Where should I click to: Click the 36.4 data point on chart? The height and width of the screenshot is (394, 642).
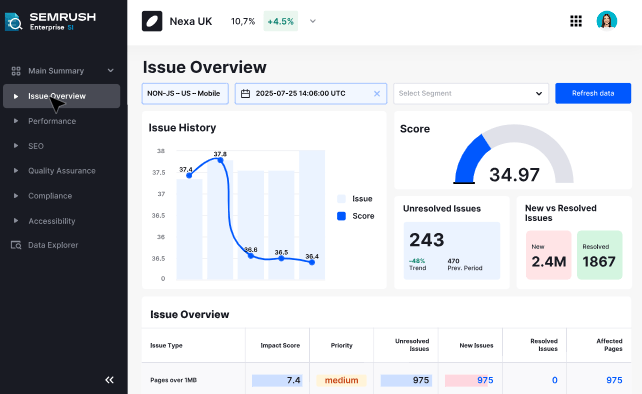point(312,262)
